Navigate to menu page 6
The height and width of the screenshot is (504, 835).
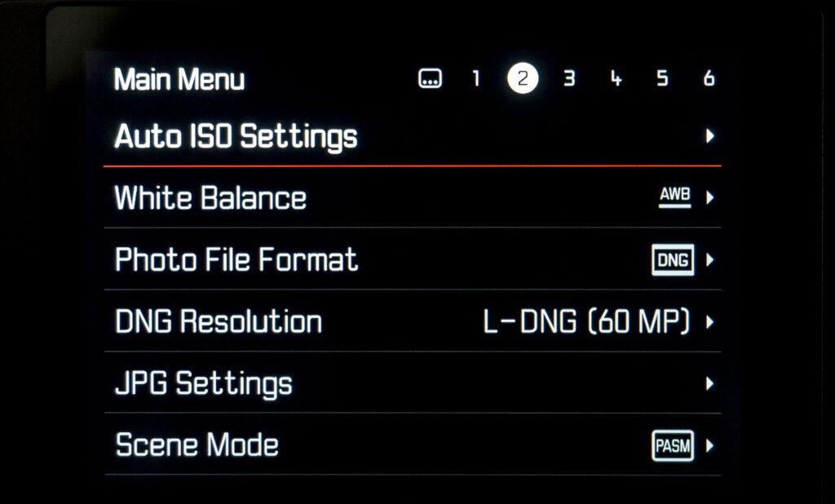(x=709, y=78)
